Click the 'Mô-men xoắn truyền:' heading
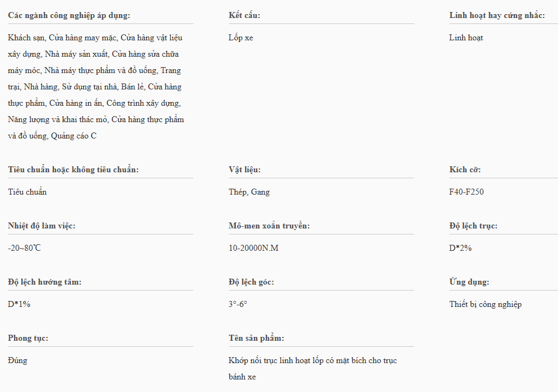Screen dimensions: 558x392 point(269,226)
